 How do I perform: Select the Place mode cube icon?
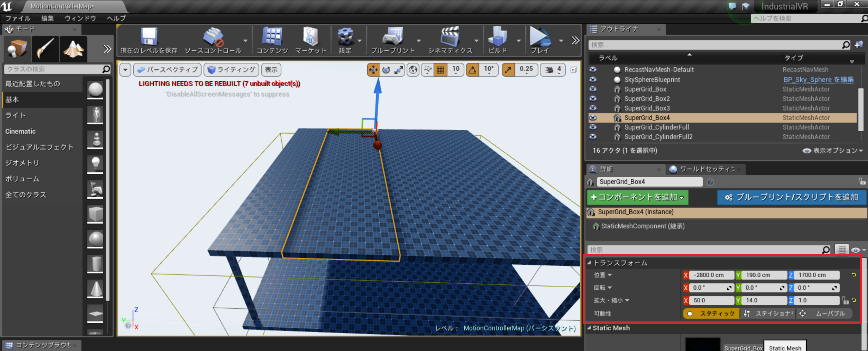17,49
